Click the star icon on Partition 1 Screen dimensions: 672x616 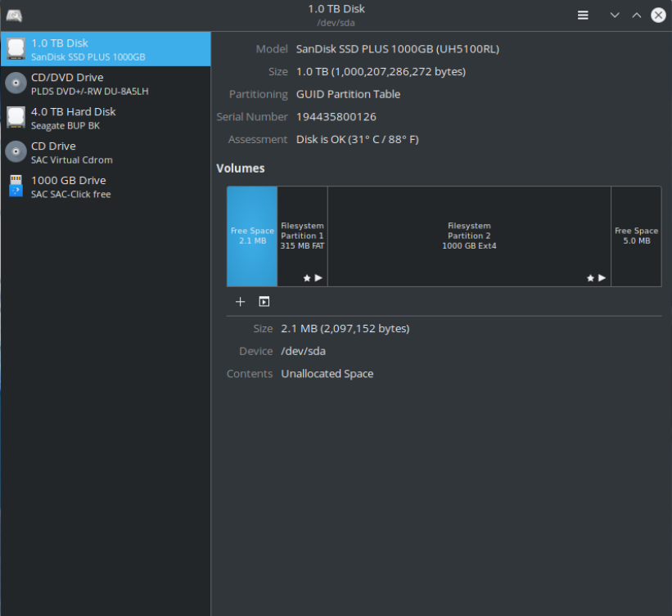click(307, 278)
